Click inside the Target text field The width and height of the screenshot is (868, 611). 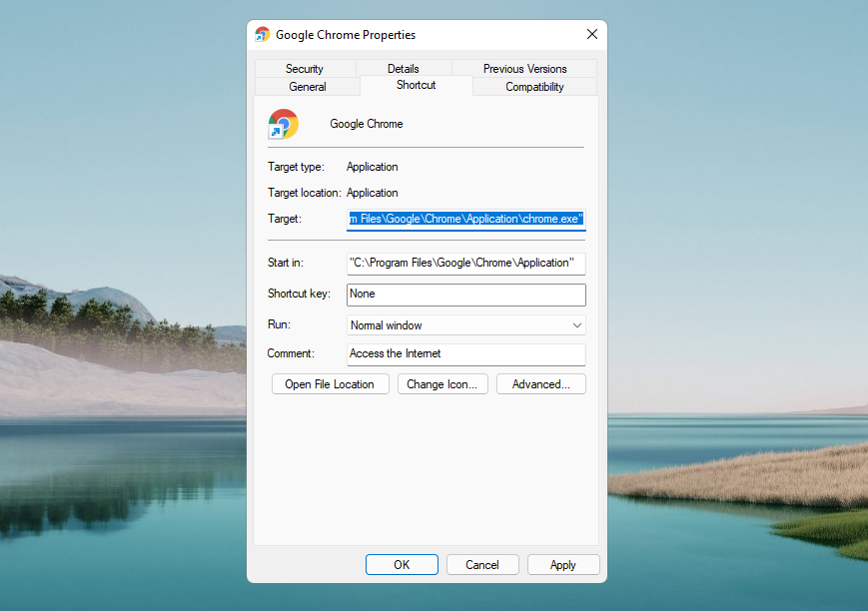466,220
